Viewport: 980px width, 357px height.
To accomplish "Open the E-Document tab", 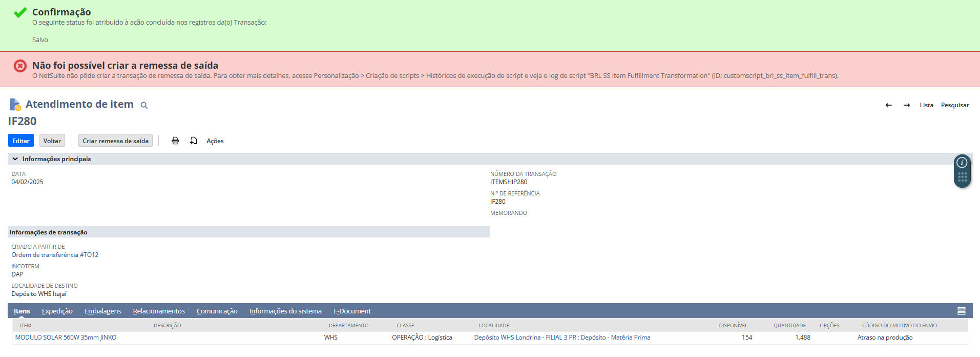I will pos(352,311).
